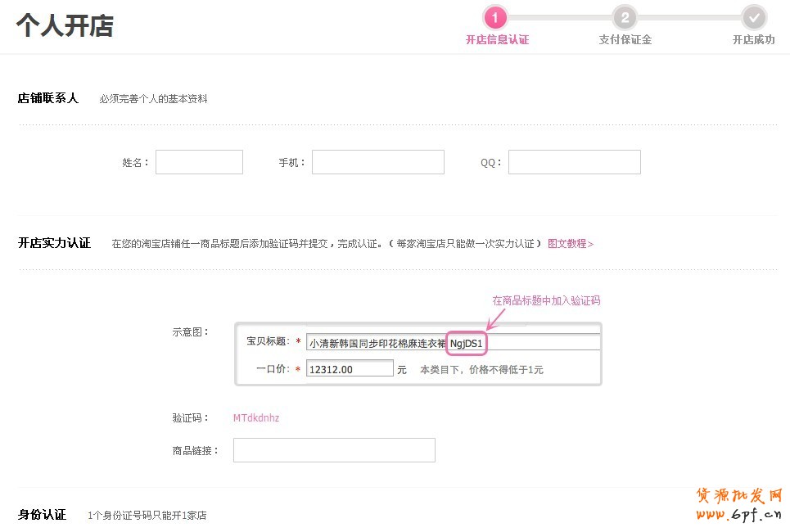This screenshot has width=790, height=532.
Task: Click the pink verification code MTdkdnhz
Action: coord(256,417)
